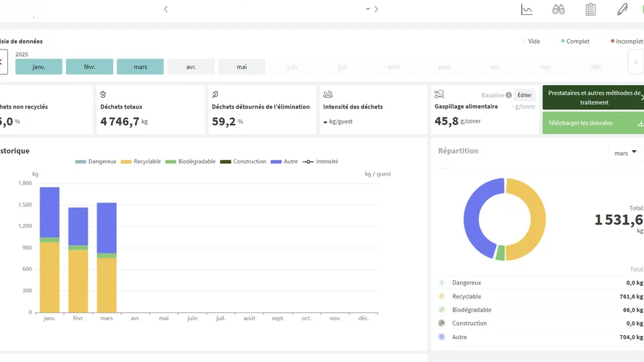This screenshot has width=644, height=362.
Task: Toggle the Autre series in the chart legend
Action: pos(284,162)
